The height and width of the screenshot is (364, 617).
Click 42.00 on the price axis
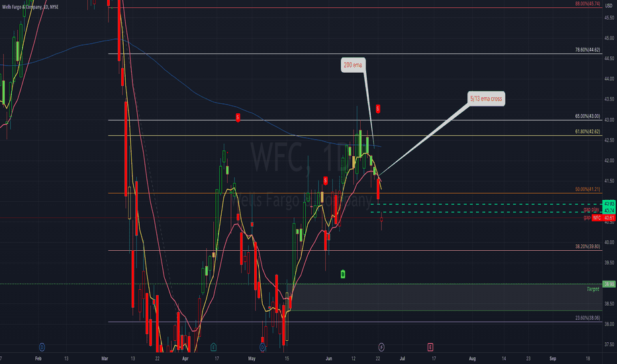[x=609, y=161]
